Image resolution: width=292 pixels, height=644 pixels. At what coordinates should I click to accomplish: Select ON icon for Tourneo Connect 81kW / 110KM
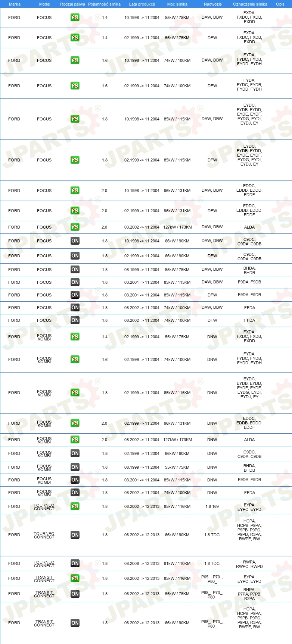pos(75,563)
